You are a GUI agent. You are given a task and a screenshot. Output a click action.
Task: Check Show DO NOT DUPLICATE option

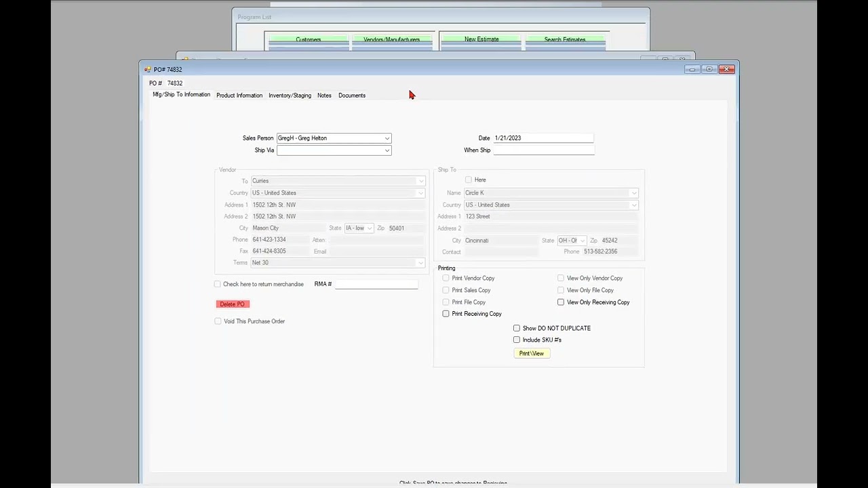[517, 328]
